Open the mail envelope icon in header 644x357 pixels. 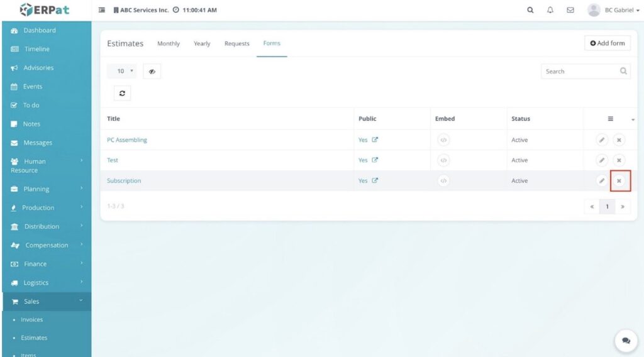click(x=570, y=10)
